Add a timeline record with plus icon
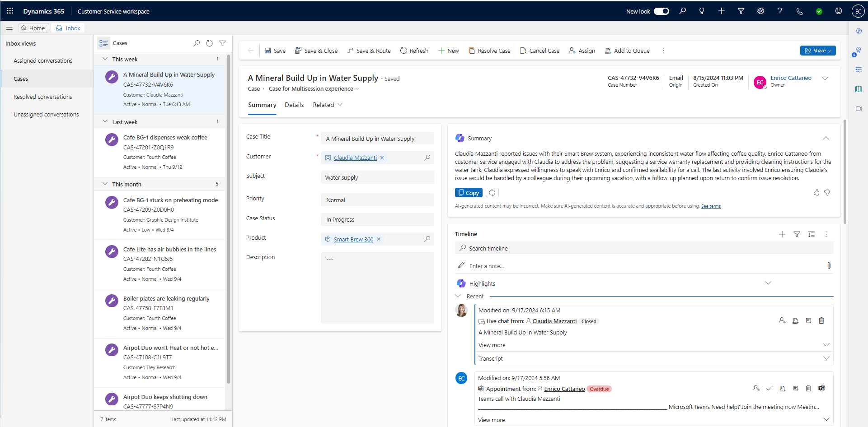The height and width of the screenshot is (427, 868). [x=782, y=234]
